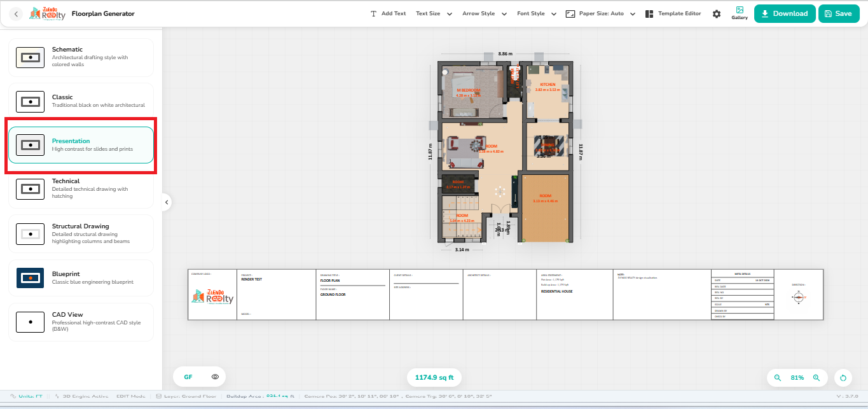
Task: Click the Zuendo Realty logo in header
Action: 46,13
